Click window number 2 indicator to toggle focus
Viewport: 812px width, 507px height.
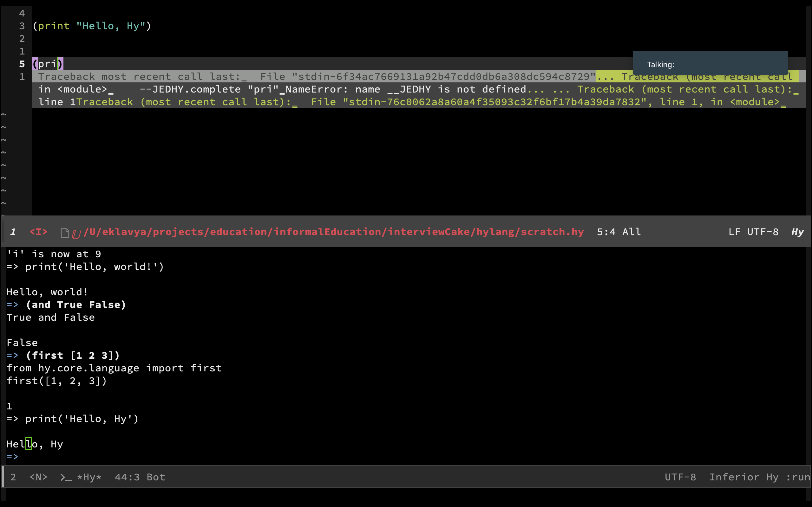(x=13, y=477)
